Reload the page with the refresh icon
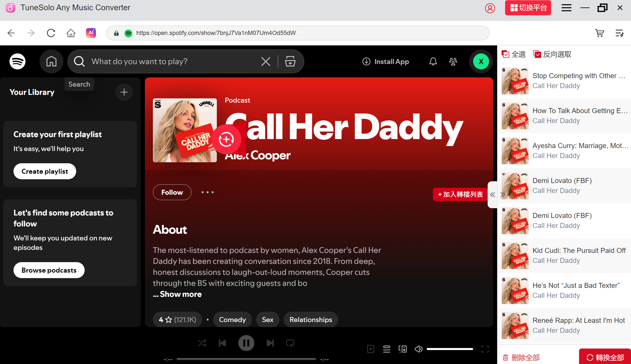The height and width of the screenshot is (364, 631). click(x=51, y=33)
